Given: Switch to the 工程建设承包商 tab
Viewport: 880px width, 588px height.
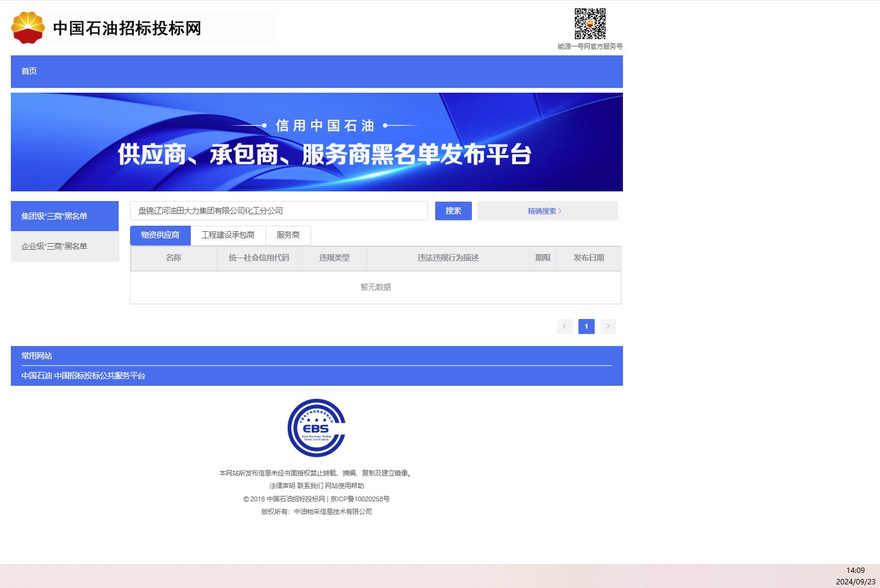Looking at the screenshot, I should (x=228, y=235).
